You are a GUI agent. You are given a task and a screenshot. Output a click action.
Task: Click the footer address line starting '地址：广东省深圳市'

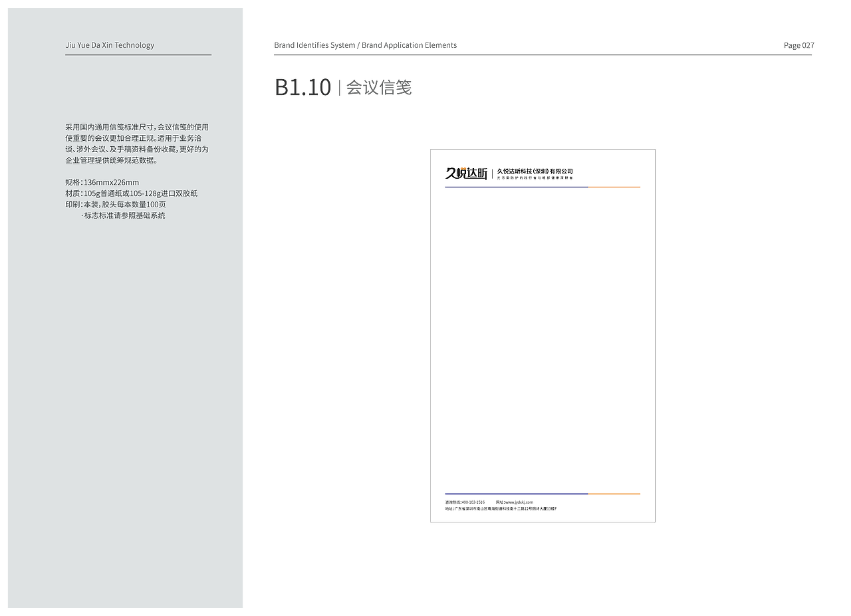[501, 508]
